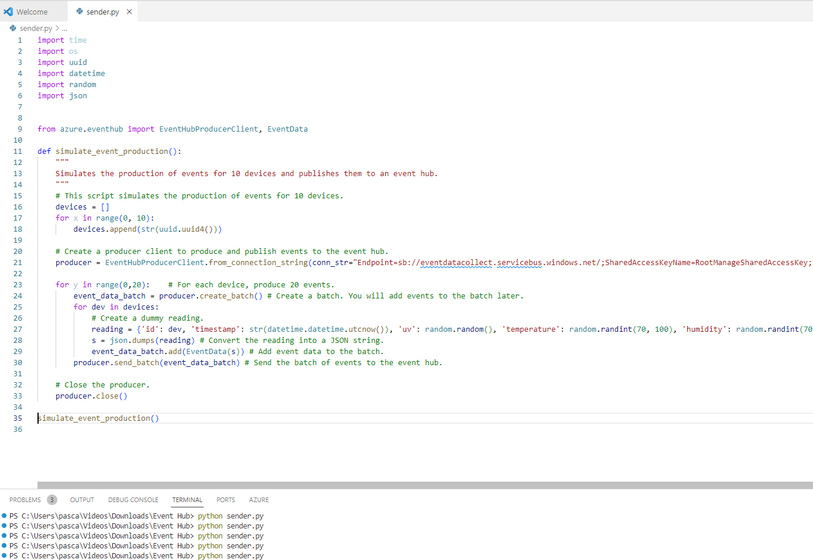The width and height of the screenshot is (813, 560).
Task: Click the first terminal command decoration dot
Action: point(4,516)
